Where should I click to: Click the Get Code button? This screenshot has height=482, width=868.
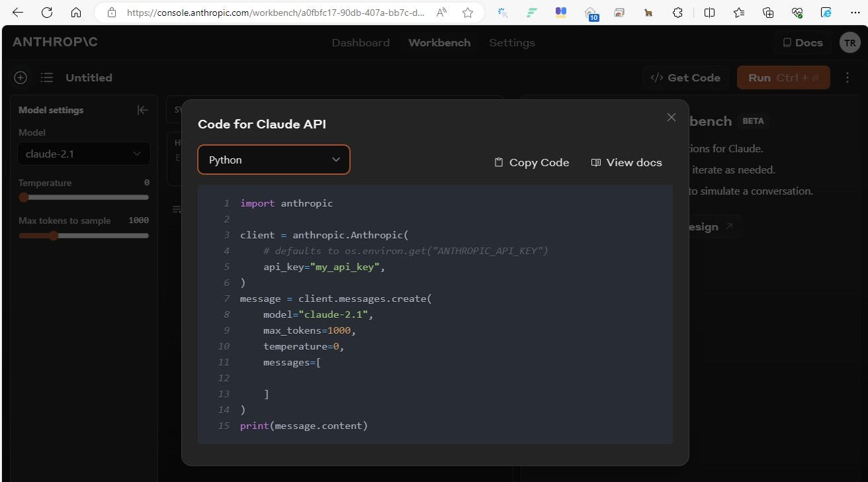coord(685,77)
